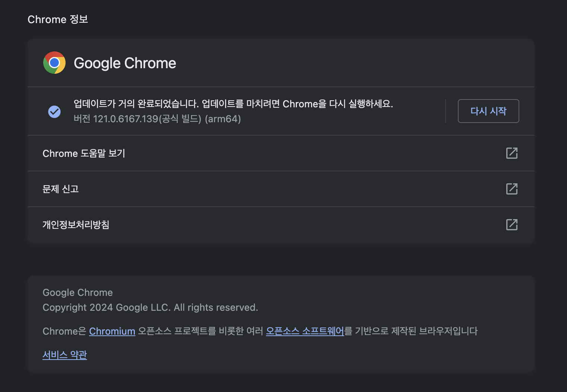Click the version 121.0.6167.139 text
The width and height of the screenshot is (567, 392).
(157, 119)
